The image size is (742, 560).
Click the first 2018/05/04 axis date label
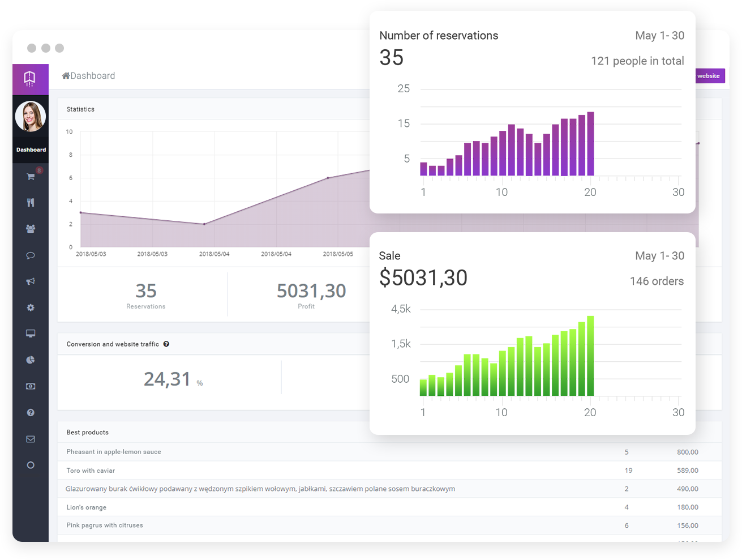(x=214, y=254)
